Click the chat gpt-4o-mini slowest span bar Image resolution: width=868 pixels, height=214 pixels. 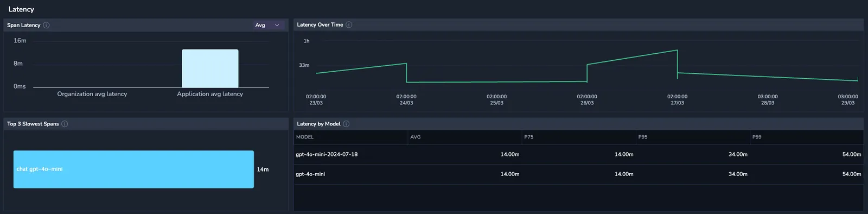pyautogui.click(x=133, y=169)
